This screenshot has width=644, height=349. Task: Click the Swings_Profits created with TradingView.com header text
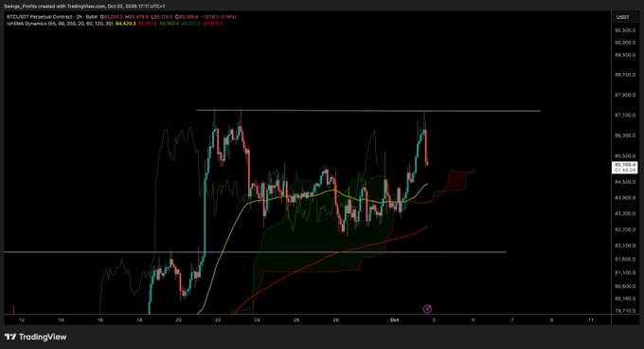(x=84, y=7)
